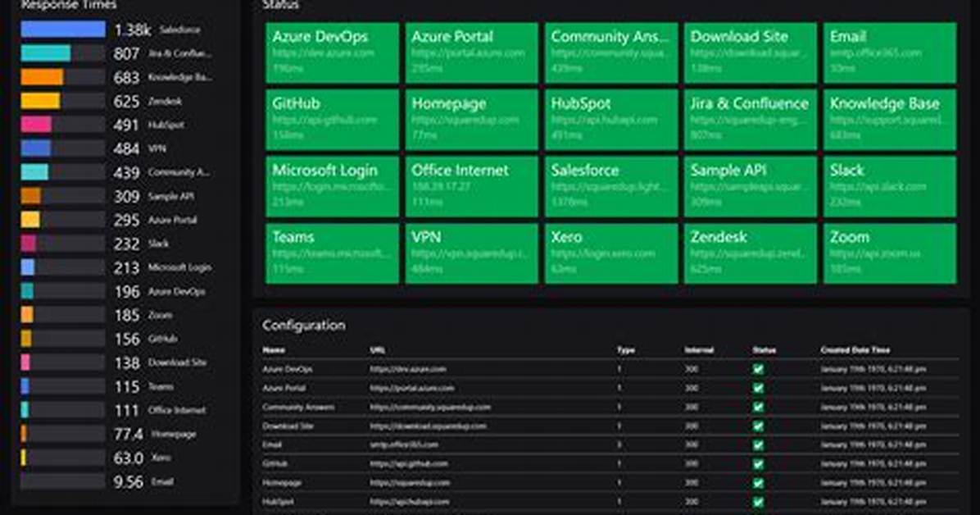Screen dimensions: 980x515
Task: Open the Jira & Confluence status tile
Action: tap(750, 121)
